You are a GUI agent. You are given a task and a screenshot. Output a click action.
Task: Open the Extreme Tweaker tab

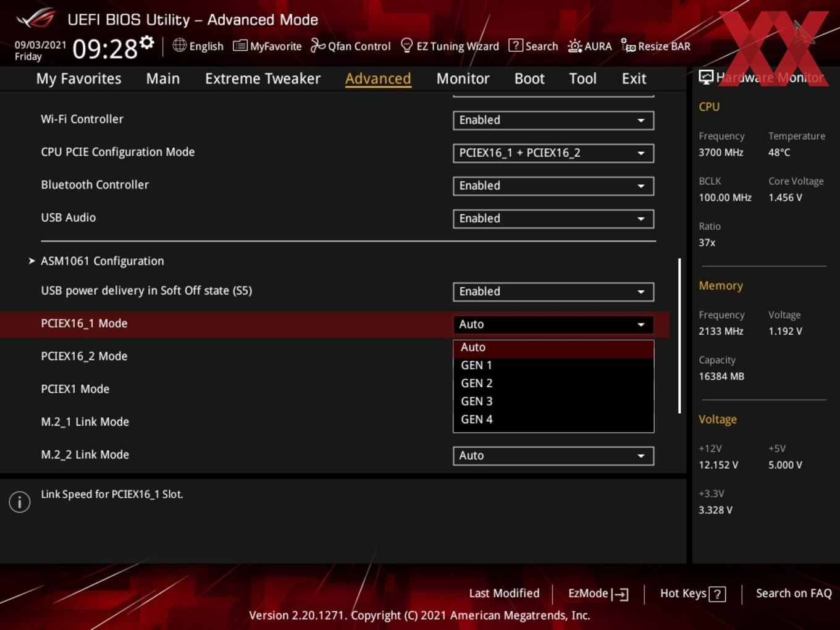click(262, 78)
